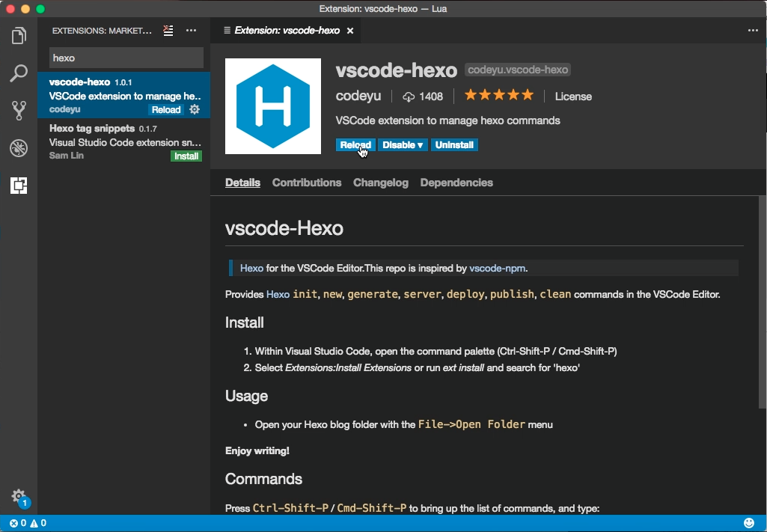
Task: Switch to the Dependencies tab
Action: [x=456, y=183]
